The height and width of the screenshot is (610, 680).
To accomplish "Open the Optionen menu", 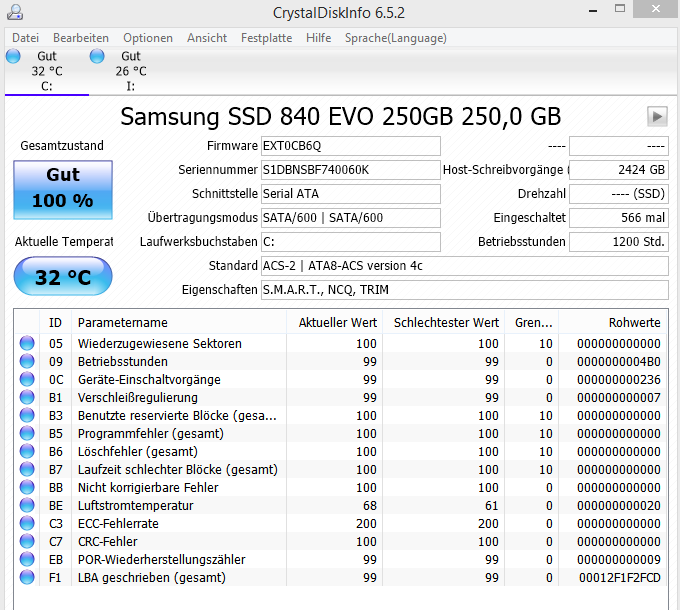I will (148, 38).
